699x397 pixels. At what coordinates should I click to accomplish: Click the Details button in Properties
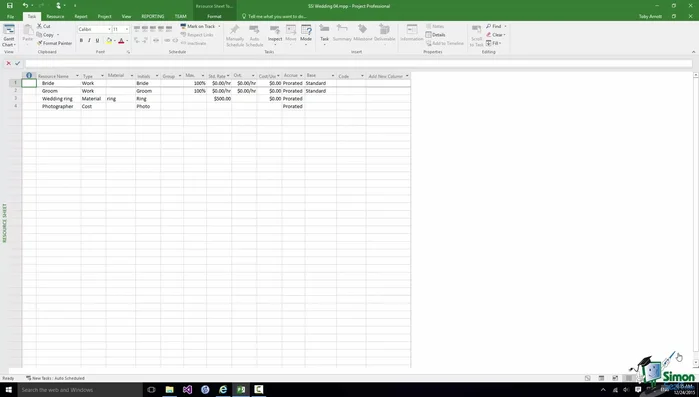[435, 35]
